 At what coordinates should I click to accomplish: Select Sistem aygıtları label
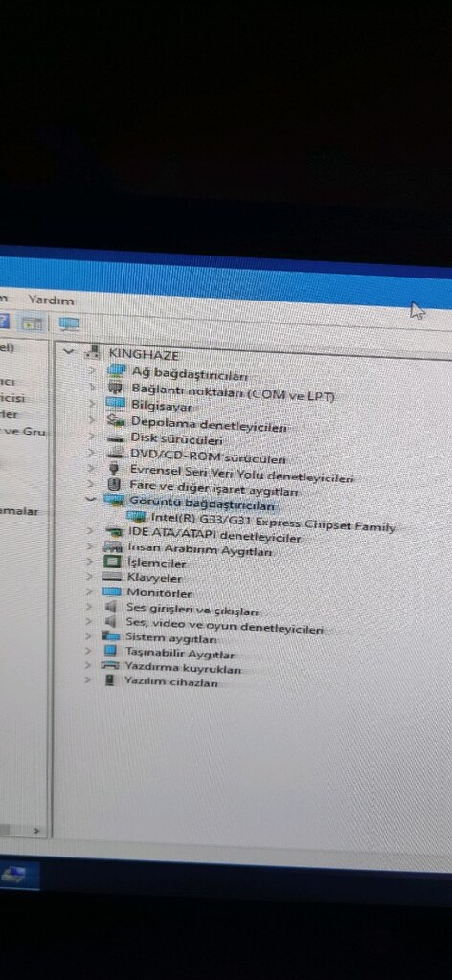tap(170, 638)
